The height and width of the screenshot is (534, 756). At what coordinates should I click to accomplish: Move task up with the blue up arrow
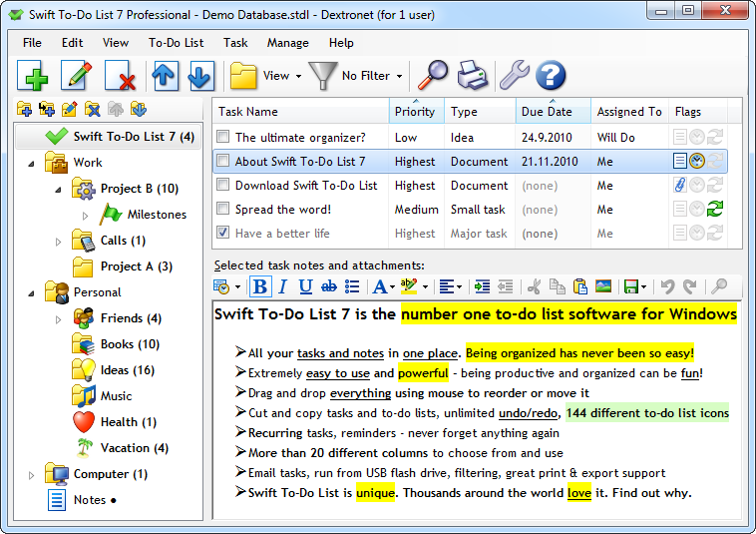point(164,76)
